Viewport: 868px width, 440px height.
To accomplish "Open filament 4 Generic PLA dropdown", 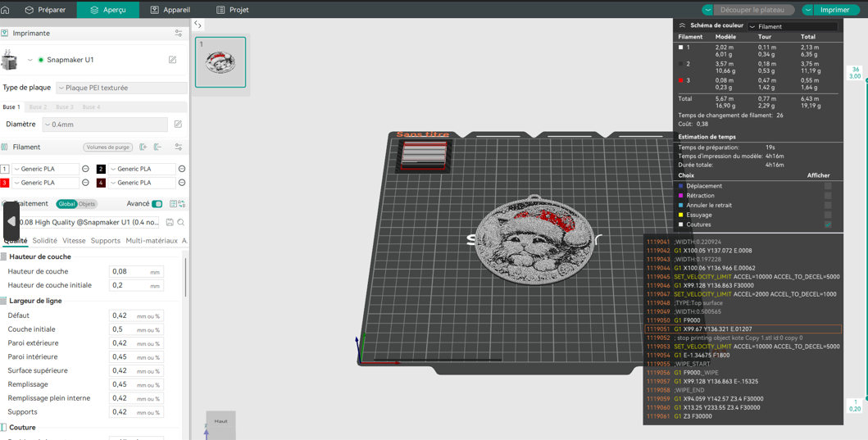I will 142,183.
